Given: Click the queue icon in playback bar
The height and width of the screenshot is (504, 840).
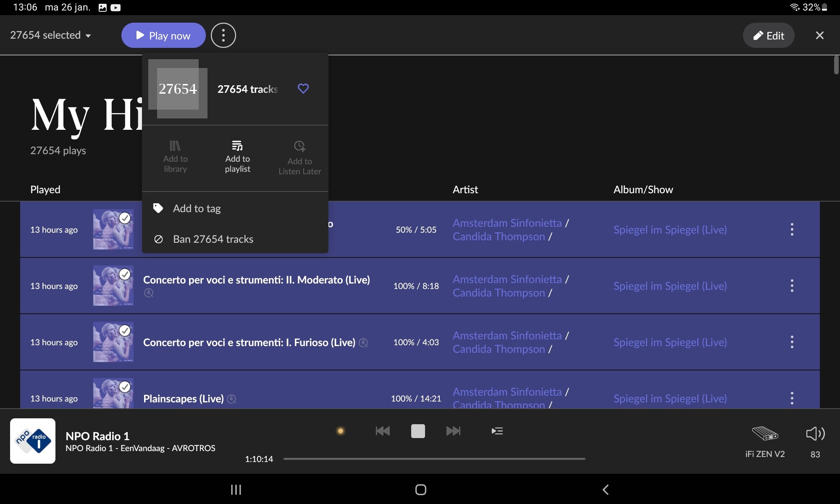Looking at the screenshot, I should [497, 431].
